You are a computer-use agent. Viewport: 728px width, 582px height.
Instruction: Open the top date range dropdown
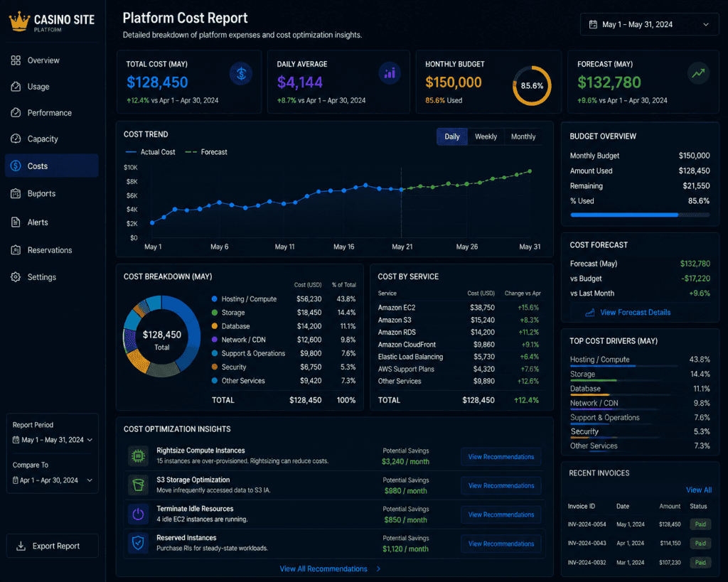click(649, 25)
